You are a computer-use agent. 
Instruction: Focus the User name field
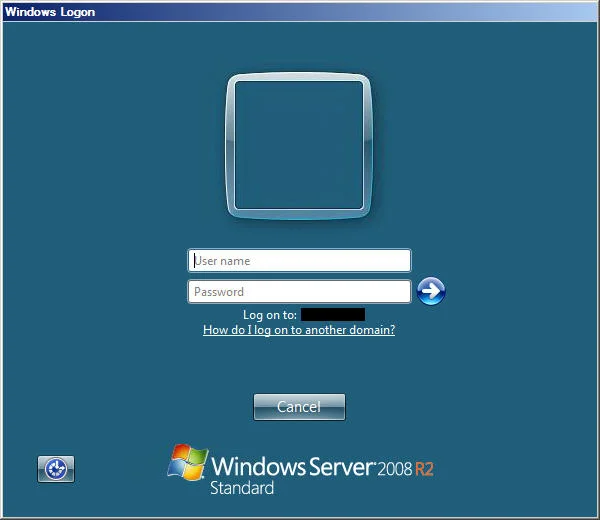(299, 261)
